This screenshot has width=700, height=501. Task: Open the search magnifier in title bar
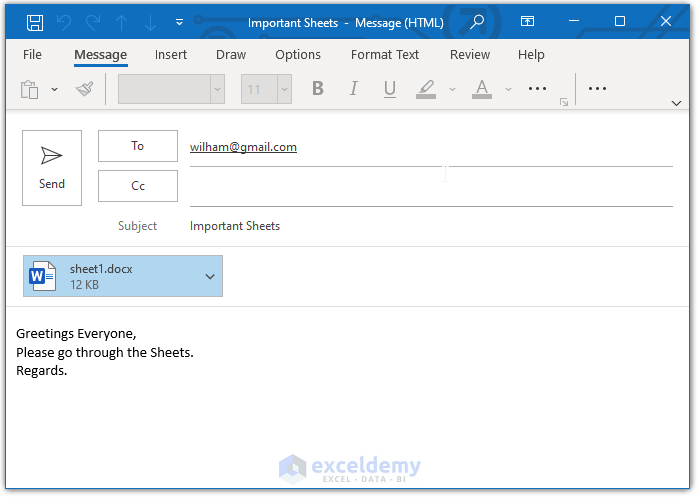coord(477,21)
